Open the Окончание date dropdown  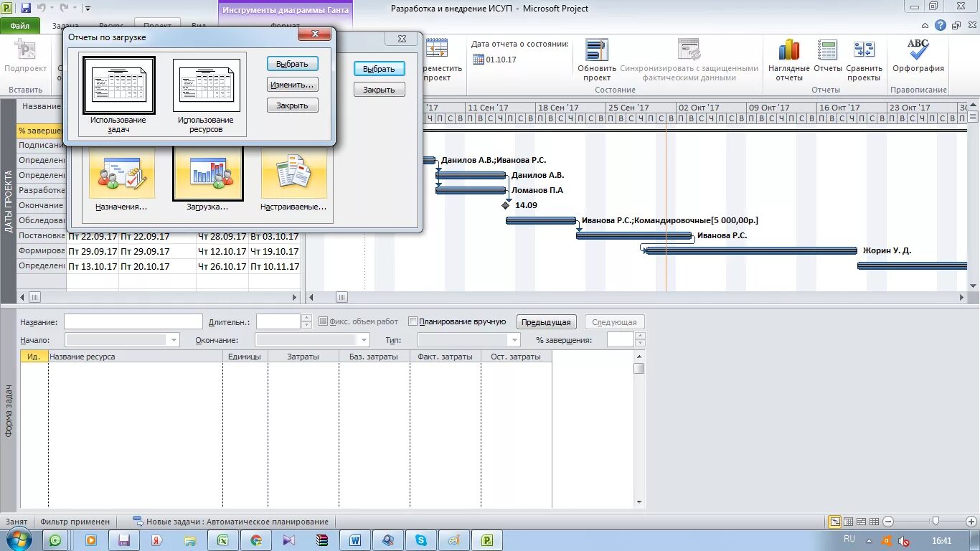point(364,340)
